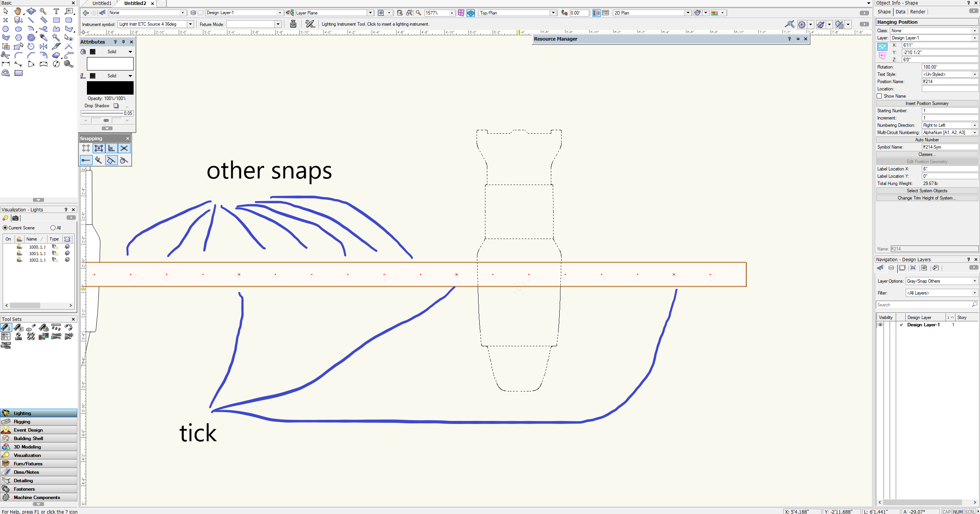Toggle Snap to Intersection in Snapping palette

pyautogui.click(x=124, y=148)
